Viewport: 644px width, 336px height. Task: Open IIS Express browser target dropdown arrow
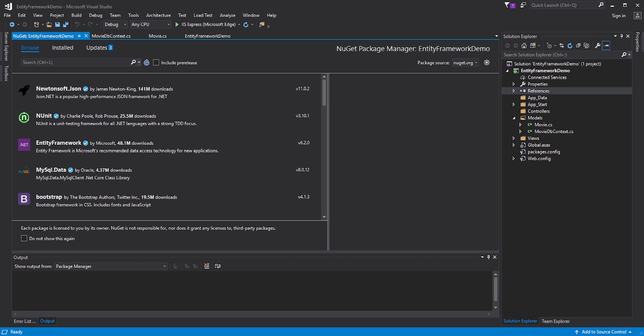[239, 25]
